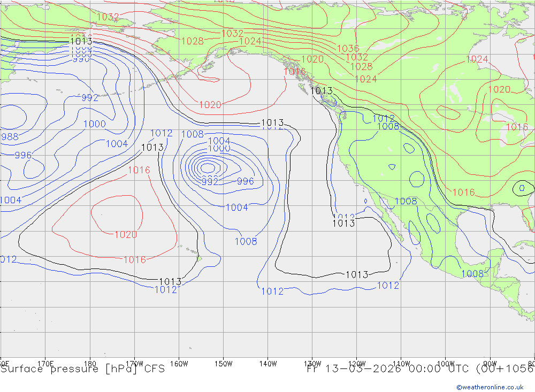
Task: Click the 130W longitude axis label
Action: coord(312,363)
